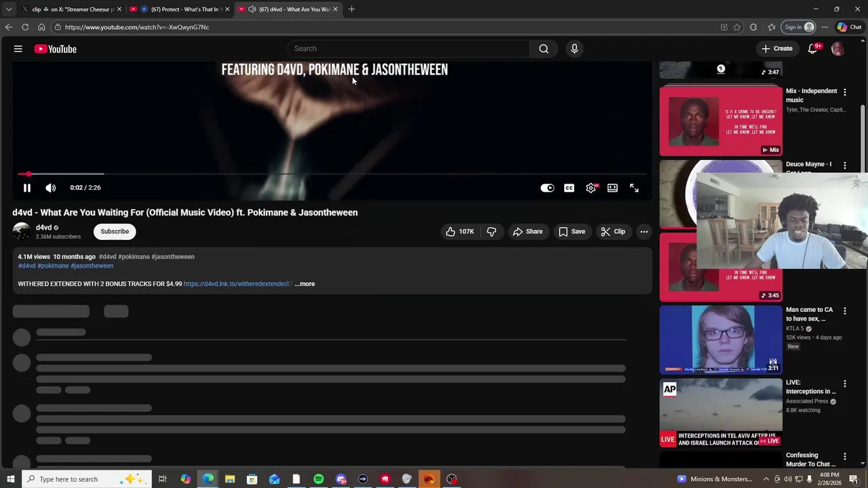868x488 pixels.
Task: Pause the video with the pause button
Action: coord(27,188)
